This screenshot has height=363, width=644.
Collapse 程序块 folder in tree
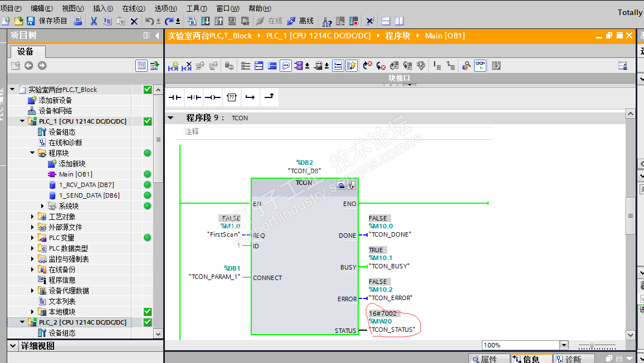pyautogui.click(x=32, y=153)
